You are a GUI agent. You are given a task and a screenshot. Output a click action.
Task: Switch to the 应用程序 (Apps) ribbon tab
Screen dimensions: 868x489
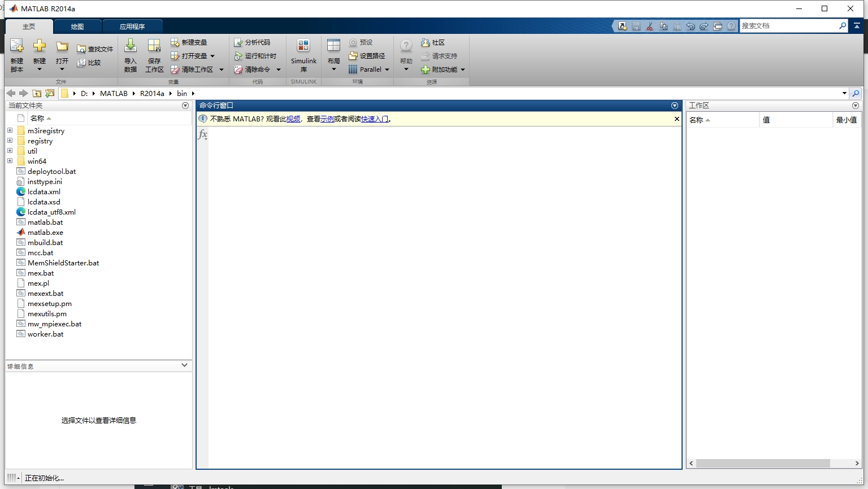(132, 25)
